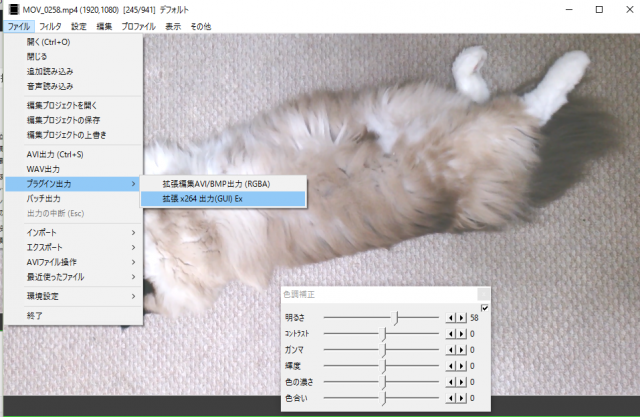Click the left arrow for ガンマ value

(449, 350)
